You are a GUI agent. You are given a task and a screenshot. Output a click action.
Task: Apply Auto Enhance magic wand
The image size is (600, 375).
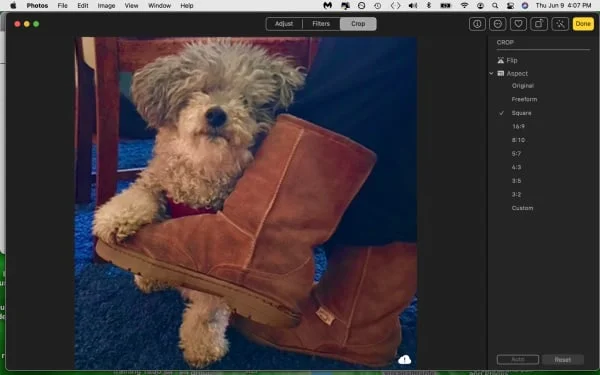560,24
